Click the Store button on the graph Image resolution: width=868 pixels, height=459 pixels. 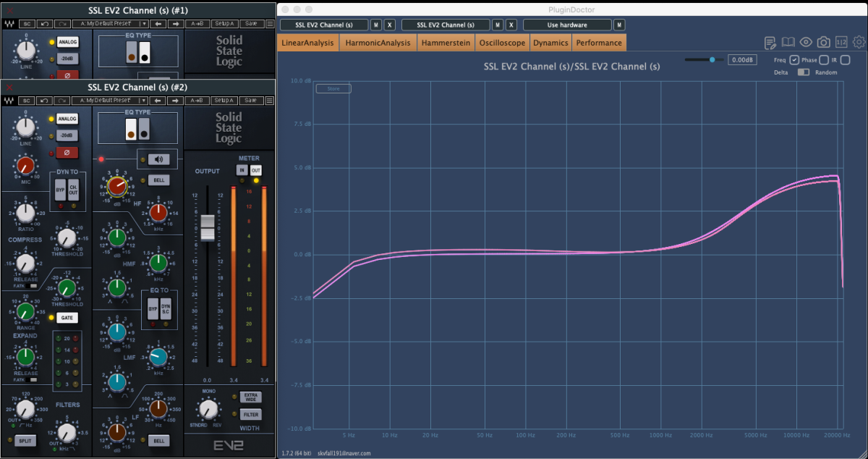coord(333,89)
